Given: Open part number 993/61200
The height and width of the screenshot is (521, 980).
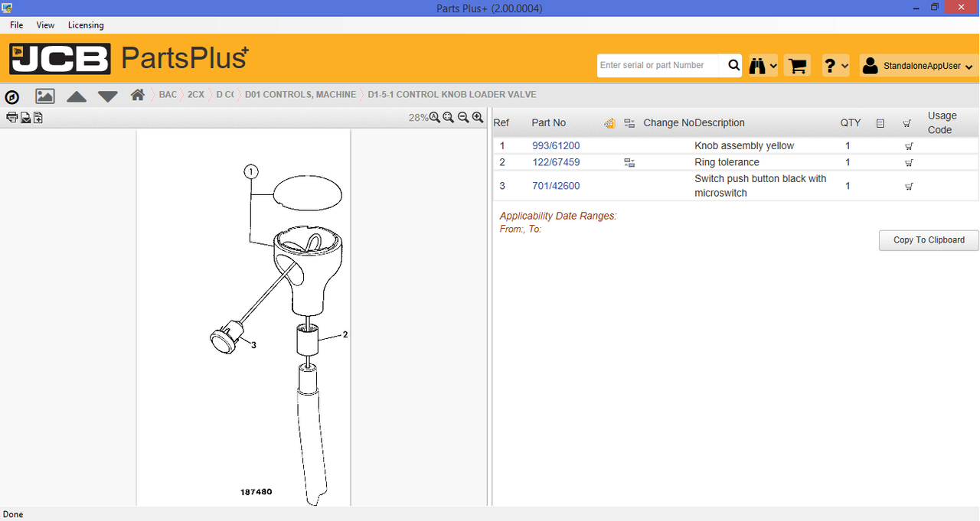Looking at the screenshot, I should (556, 146).
